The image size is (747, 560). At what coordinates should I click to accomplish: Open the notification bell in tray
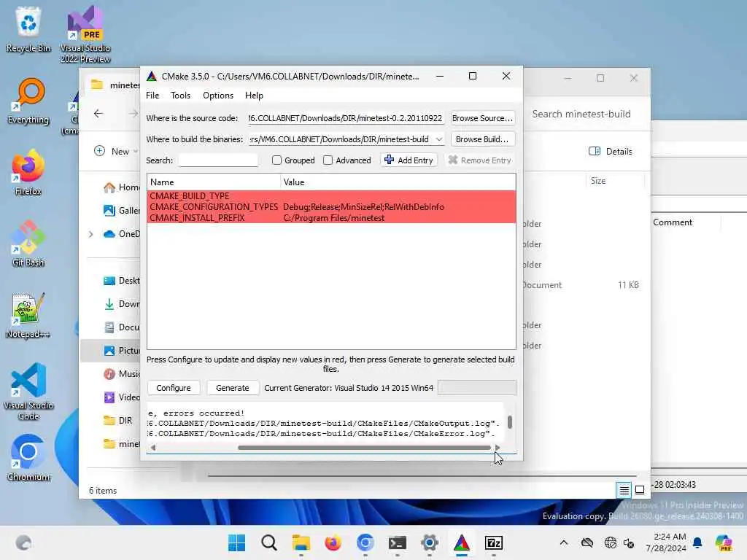point(697,542)
